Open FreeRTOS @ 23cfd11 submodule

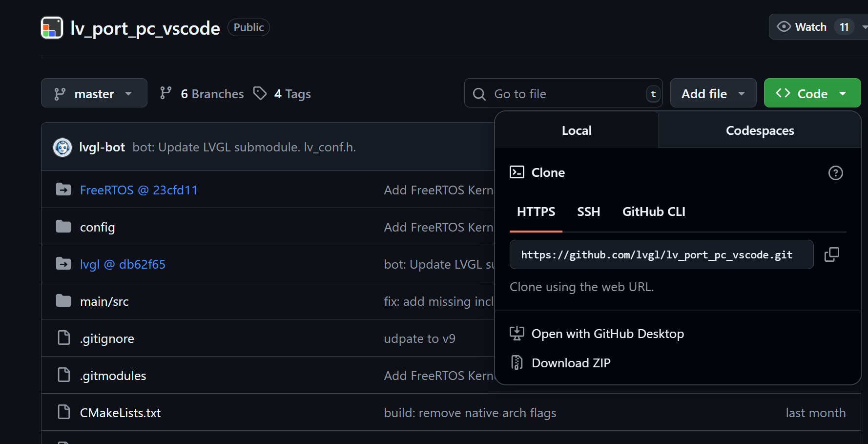click(139, 190)
